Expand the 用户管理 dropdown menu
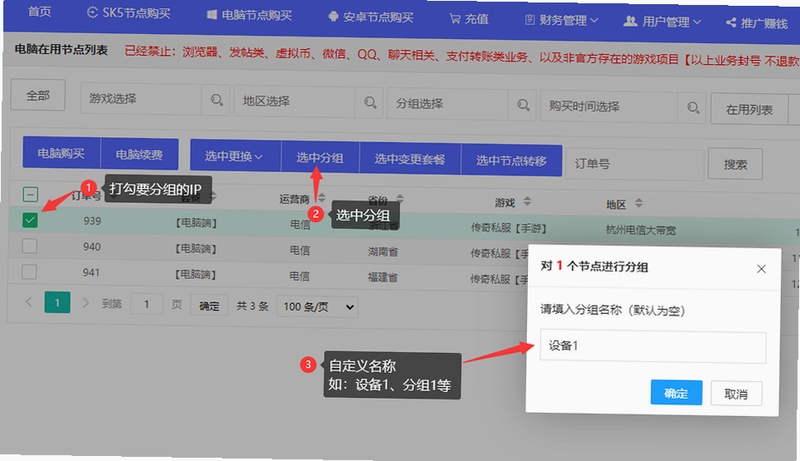Viewport: 800px width, 461px height. point(662,22)
